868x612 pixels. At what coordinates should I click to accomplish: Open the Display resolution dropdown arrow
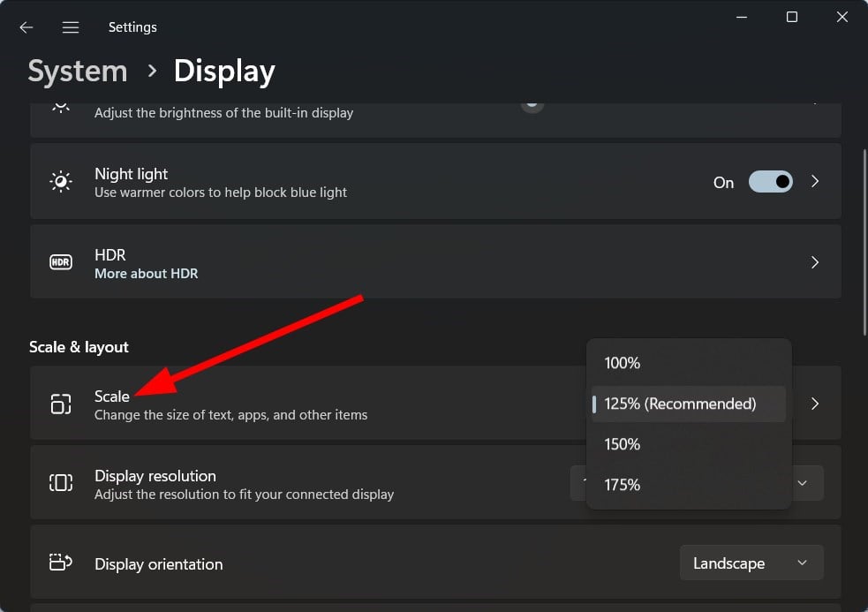click(802, 483)
